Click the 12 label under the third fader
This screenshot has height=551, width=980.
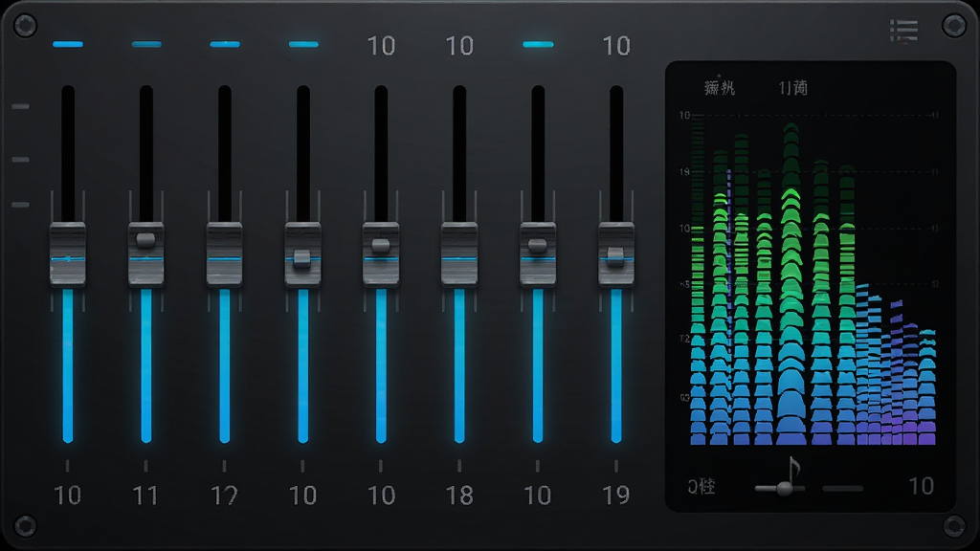pos(224,496)
